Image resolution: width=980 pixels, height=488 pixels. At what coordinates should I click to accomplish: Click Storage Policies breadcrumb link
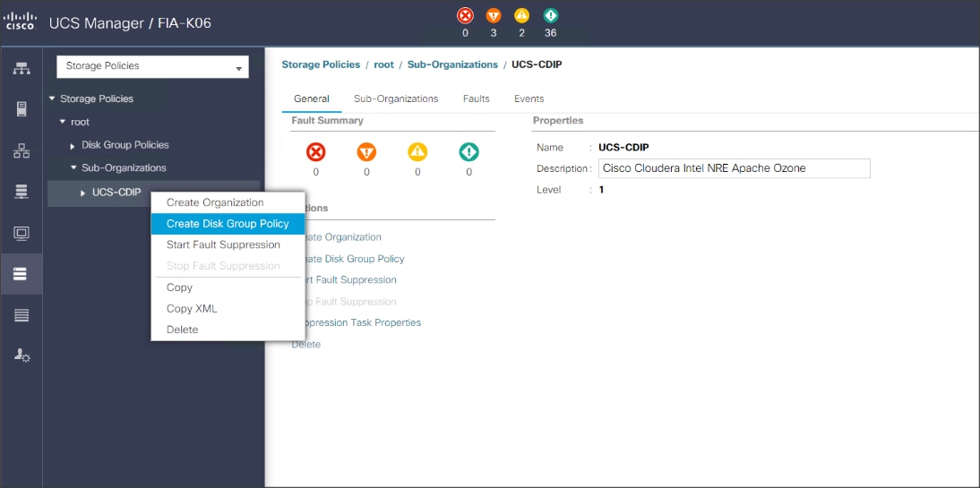point(321,64)
